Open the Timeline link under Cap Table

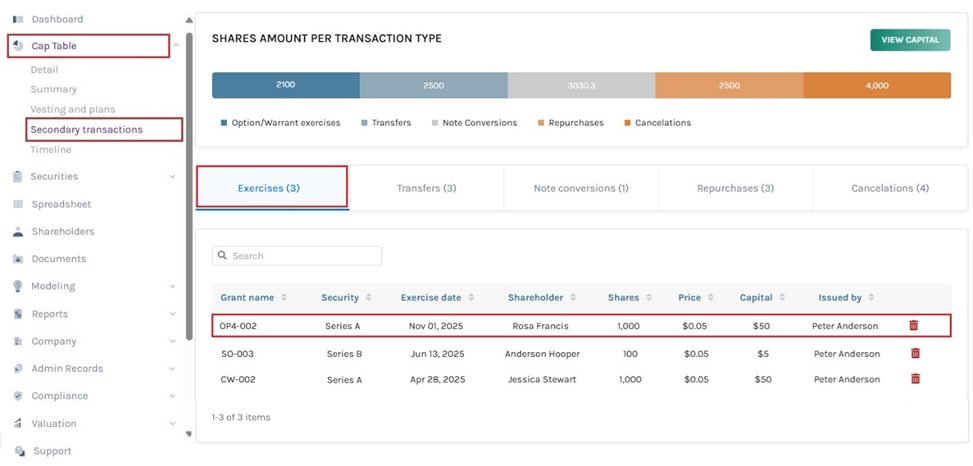coord(51,150)
